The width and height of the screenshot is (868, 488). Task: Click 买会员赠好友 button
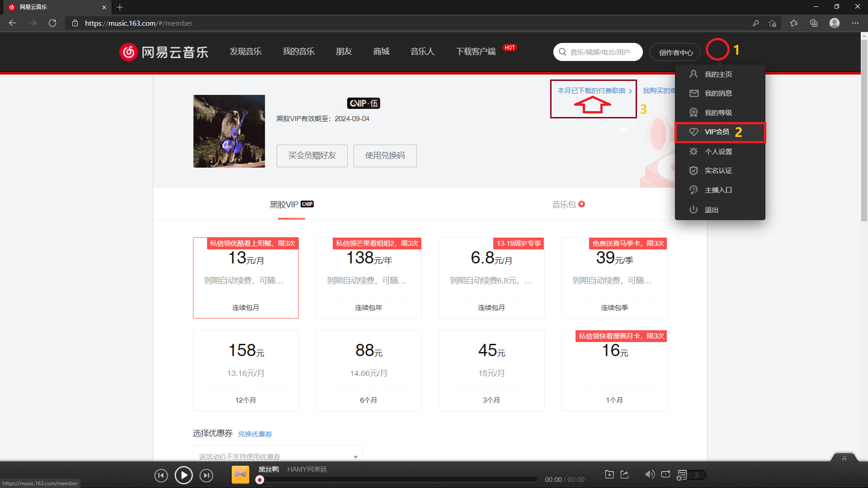[x=312, y=155]
